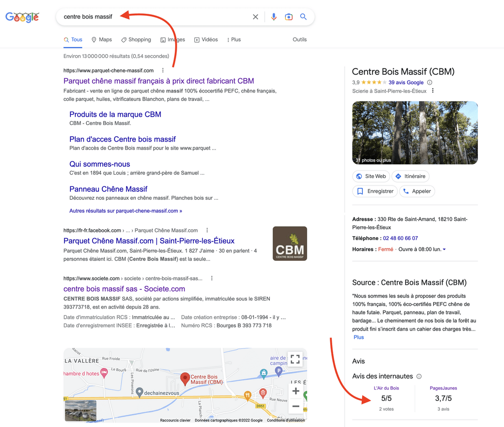Open image search with camera icon
Viewport: 504px width, 427px height.
point(289,17)
